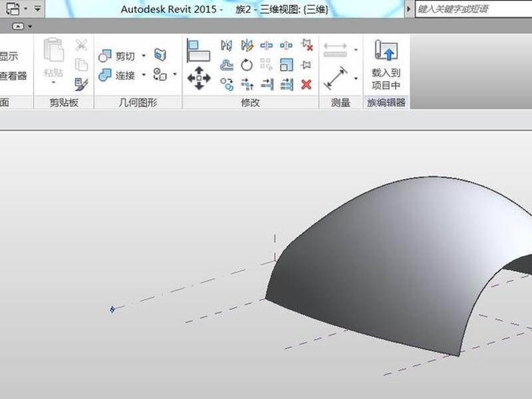Select the Align tool in Modify panel

pyautogui.click(x=199, y=51)
